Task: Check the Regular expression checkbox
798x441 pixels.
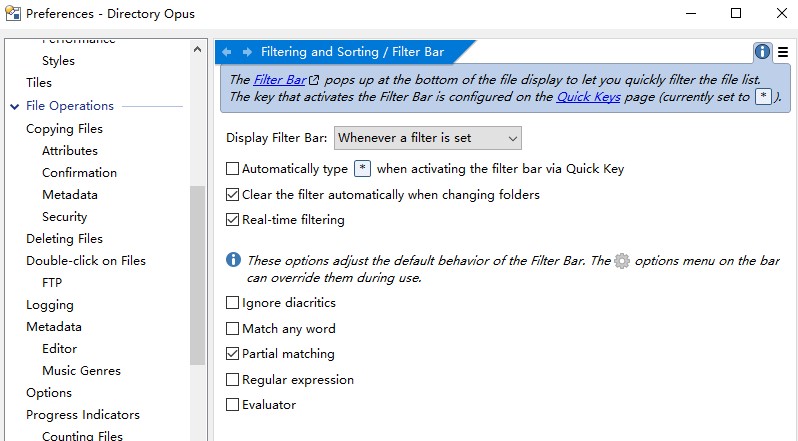Action: [x=232, y=379]
